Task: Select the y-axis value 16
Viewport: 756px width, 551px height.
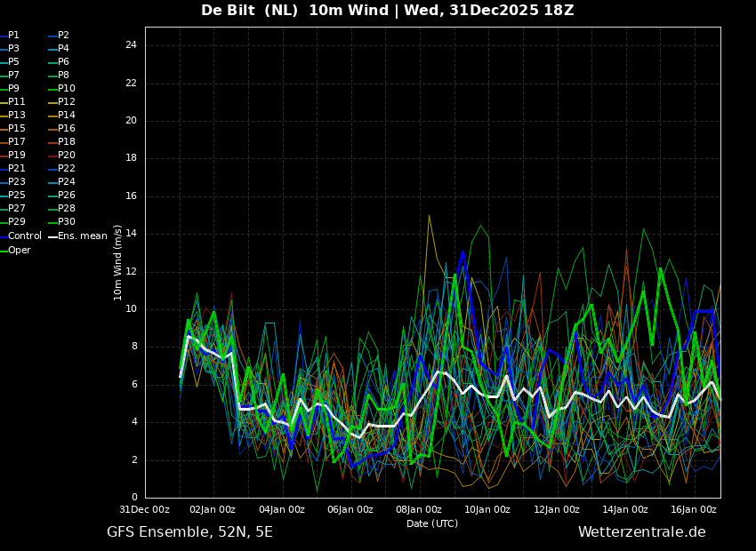Action: click(131, 196)
